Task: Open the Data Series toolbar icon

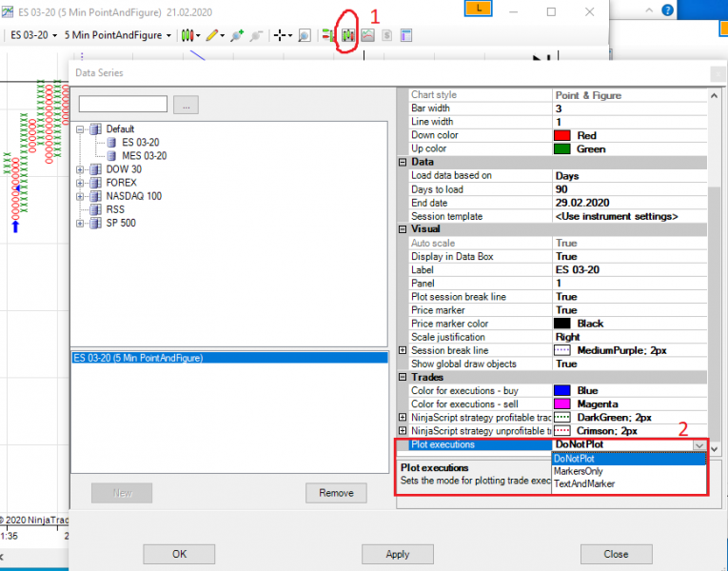Action: click(348, 35)
